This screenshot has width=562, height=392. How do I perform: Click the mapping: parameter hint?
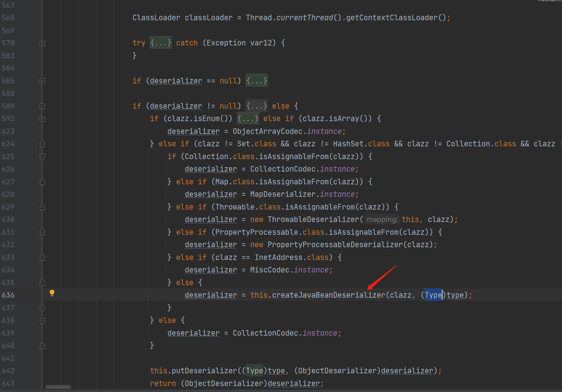pos(382,220)
